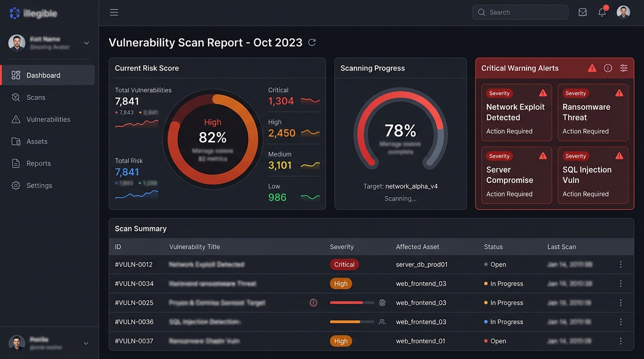The image size is (644, 359).
Task: Click the network_alpha_v4 target name
Action: click(411, 186)
